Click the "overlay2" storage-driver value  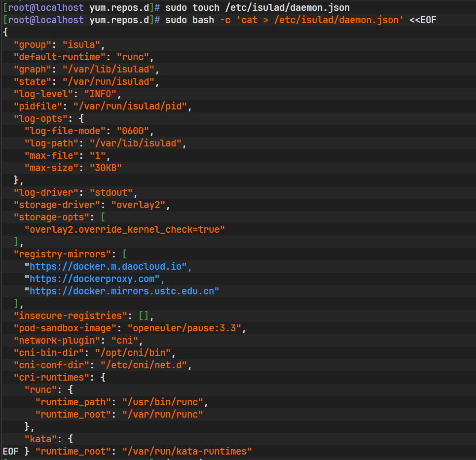[x=139, y=205]
